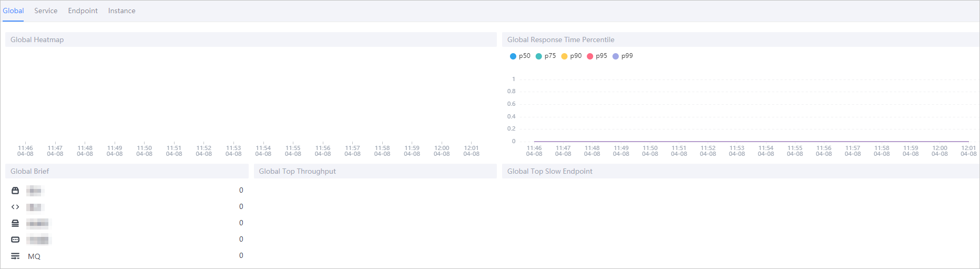Click the 12:00 tick on the percentile chart axis
Viewport: 980px width, 269px height.
pyautogui.click(x=940, y=151)
